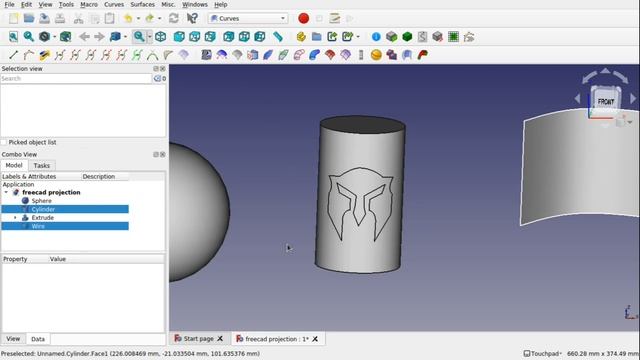Go forward with the right arrow icon
The width and height of the screenshot is (640, 360).
[99, 37]
